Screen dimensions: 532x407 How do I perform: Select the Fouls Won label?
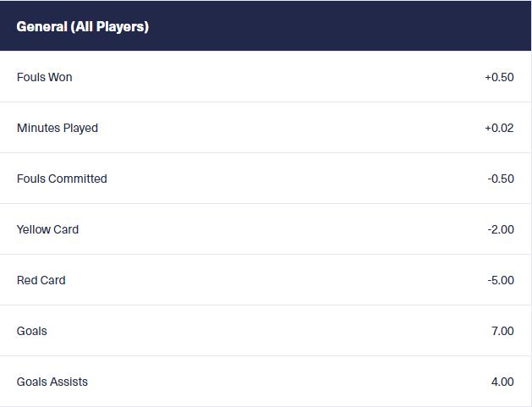coord(45,77)
